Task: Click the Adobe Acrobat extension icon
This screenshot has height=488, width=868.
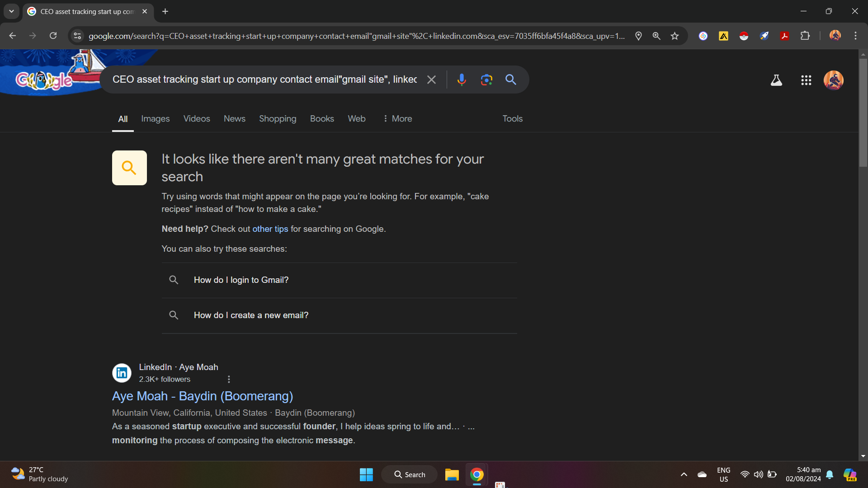Action: click(x=785, y=36)
